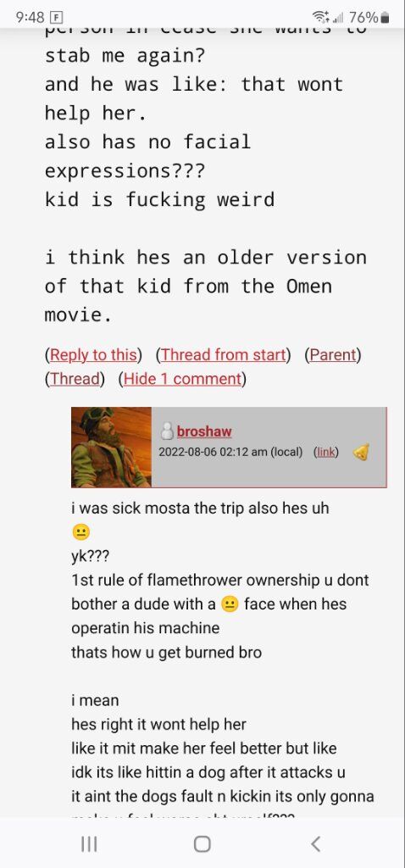This screenshot has width=405, height=868.
Task: Open Thread from start link
Action: 223,354
